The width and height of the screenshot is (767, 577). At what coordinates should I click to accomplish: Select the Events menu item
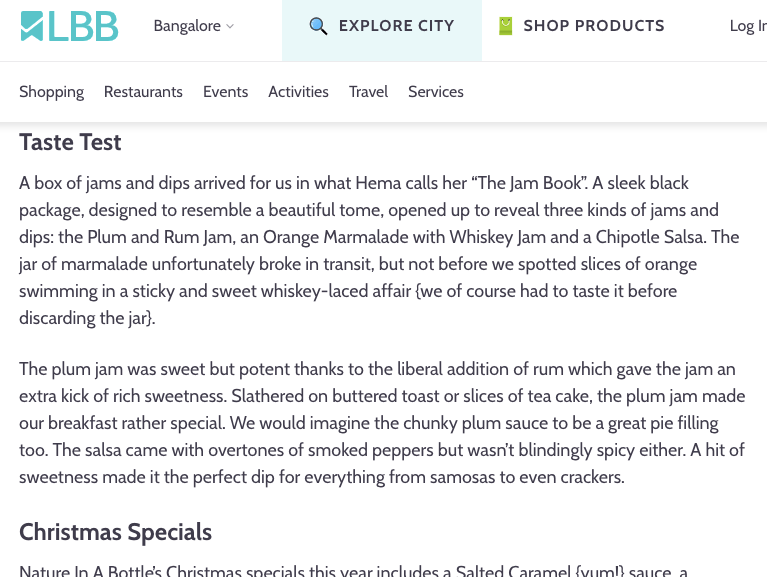click(225, 91)
